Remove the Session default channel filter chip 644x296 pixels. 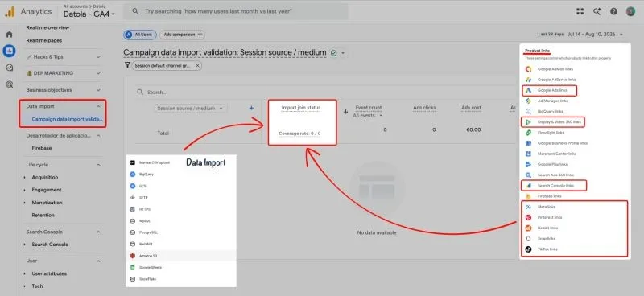tap(197, 66)
